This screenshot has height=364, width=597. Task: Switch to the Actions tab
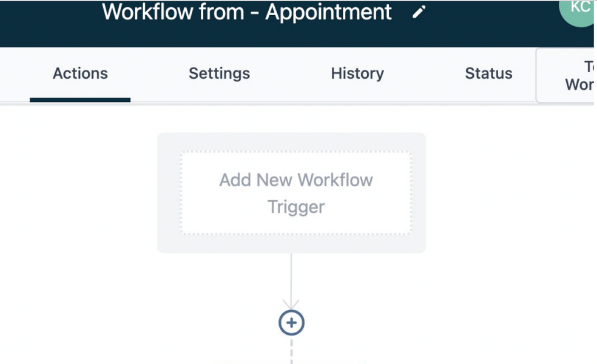pyautogui.click(x=80, y=73)
